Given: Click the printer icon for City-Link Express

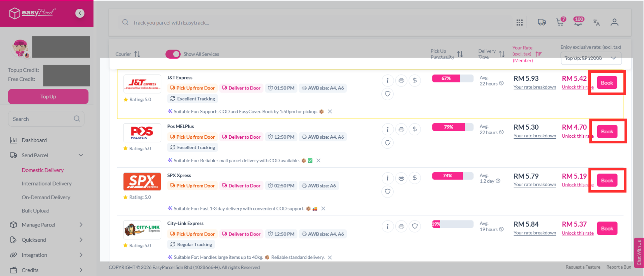Looking at the screenshot, I should click(x=401, y=226).
